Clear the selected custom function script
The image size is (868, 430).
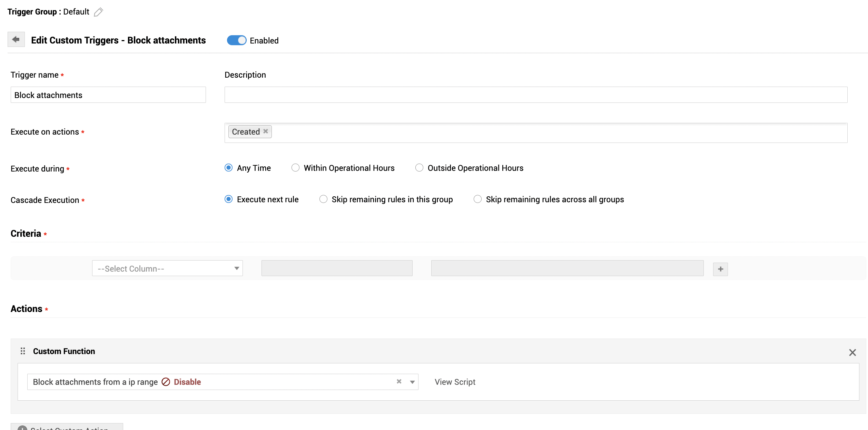coord(399,382)
